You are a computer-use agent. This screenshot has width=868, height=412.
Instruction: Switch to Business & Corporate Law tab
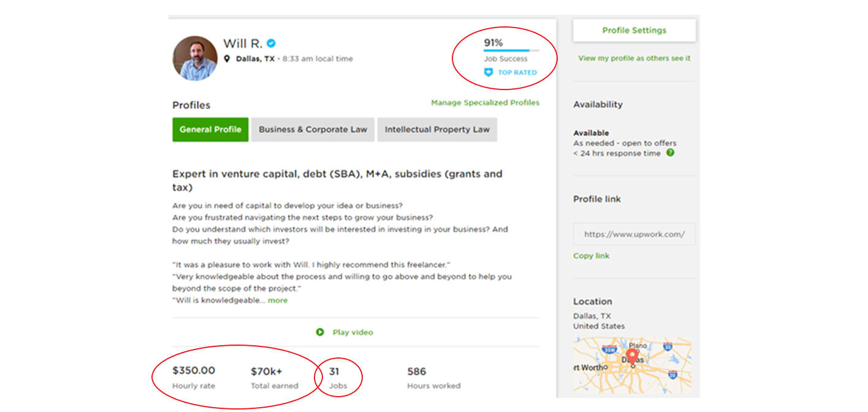coord(313,129)
